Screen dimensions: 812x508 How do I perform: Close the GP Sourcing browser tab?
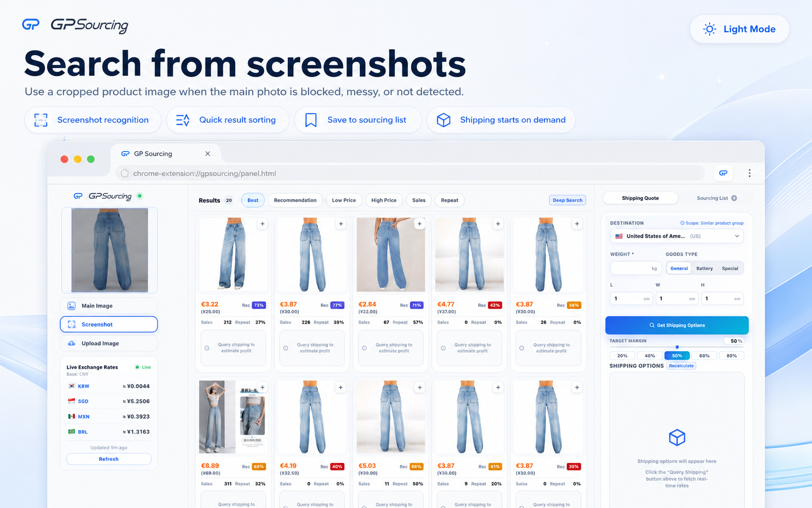[x=207, y=154]
